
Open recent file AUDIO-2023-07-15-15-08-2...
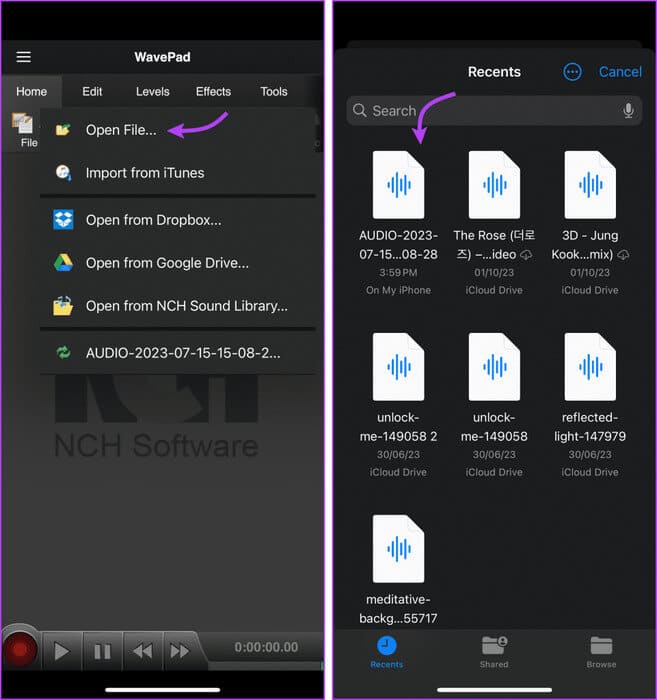(178, 353)
